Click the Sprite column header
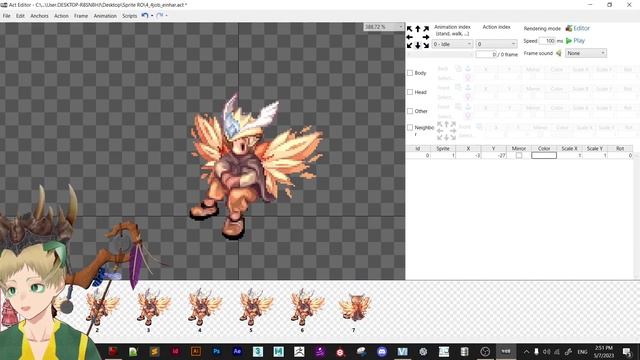640x360 pixels. point(443,149)
